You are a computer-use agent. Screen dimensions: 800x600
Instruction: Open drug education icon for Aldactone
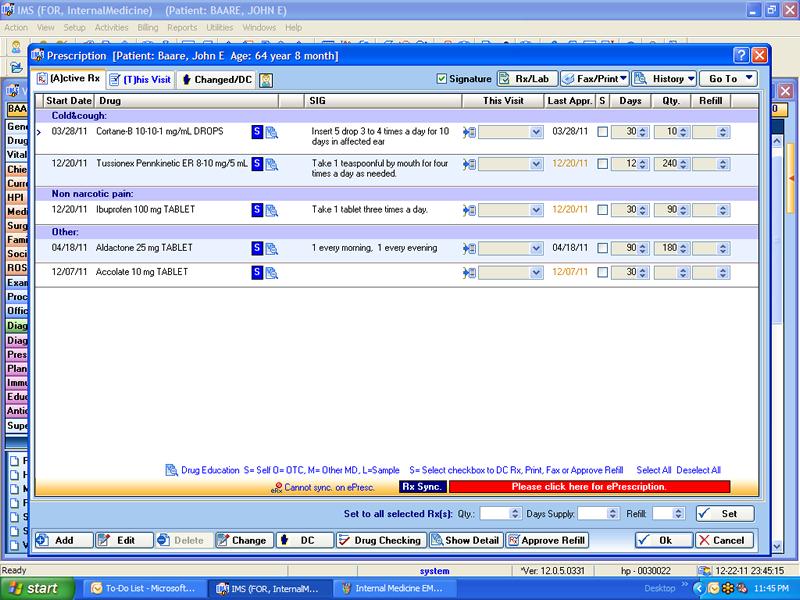272,249
